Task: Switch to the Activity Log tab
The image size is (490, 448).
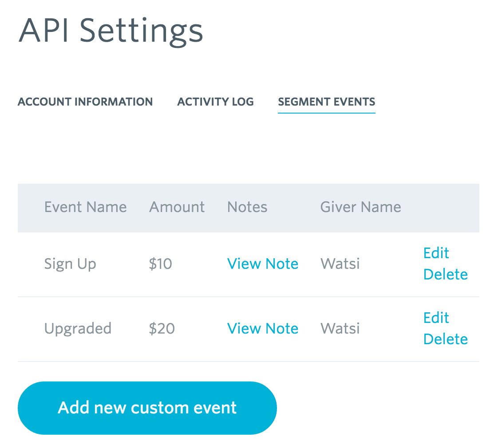Action: tap(215, 102)
